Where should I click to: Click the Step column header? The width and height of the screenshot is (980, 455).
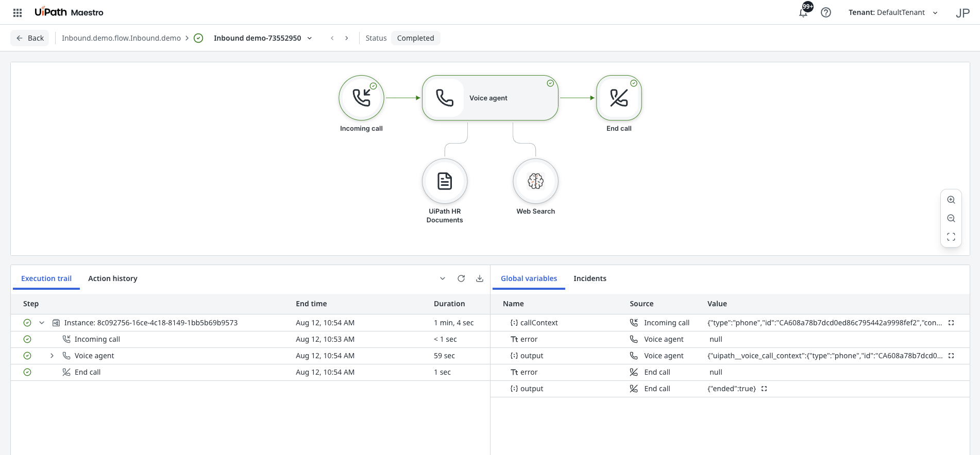pyautogui.click(x=31, y=304)
